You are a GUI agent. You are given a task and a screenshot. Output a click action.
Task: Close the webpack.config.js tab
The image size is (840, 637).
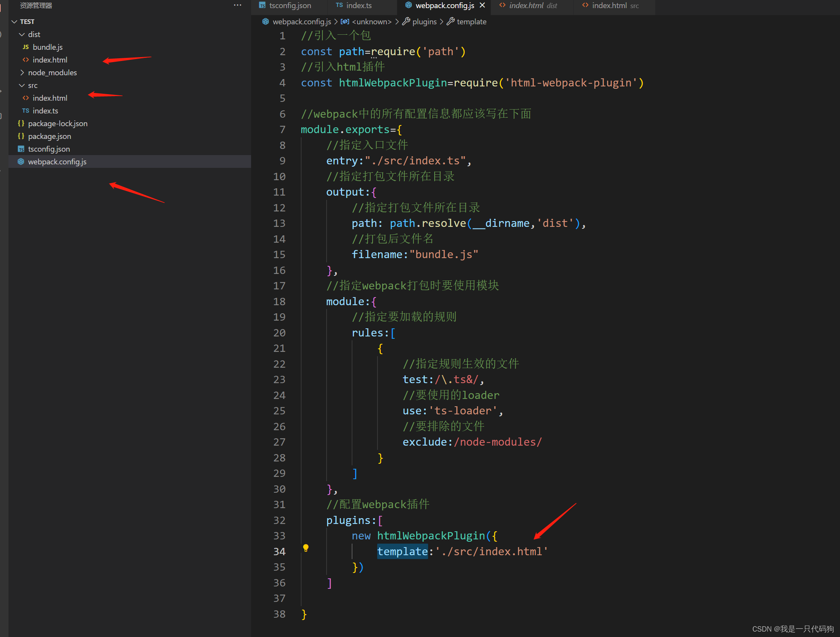482,5
